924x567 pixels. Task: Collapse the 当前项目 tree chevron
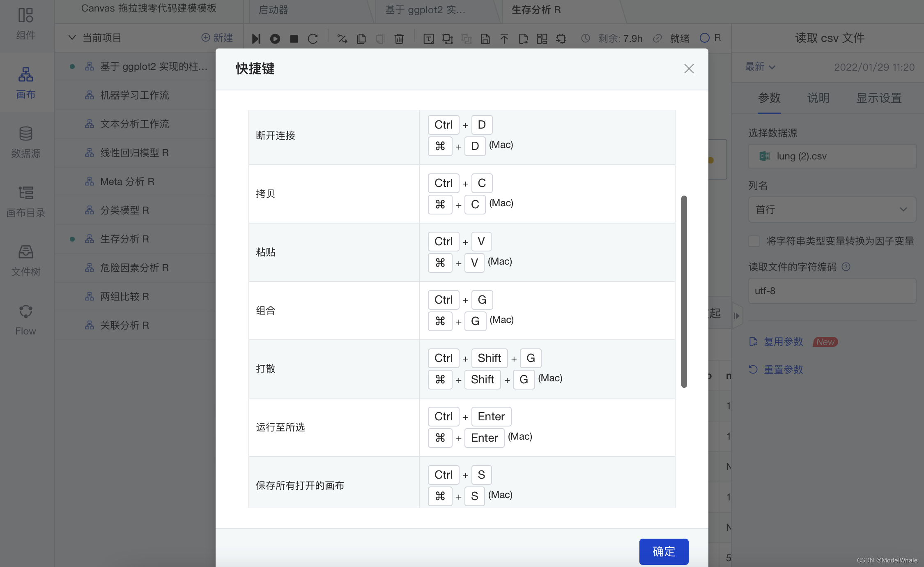coord(72,38)
